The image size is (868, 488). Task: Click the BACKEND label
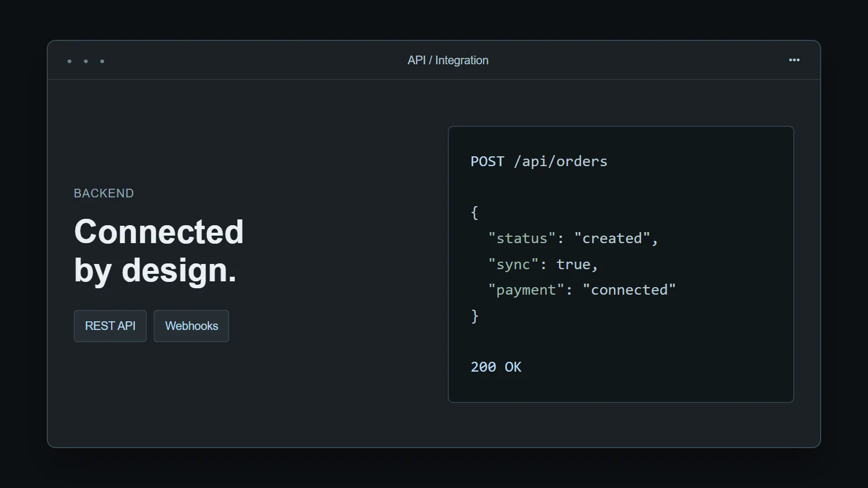click(x=104, y=193)
